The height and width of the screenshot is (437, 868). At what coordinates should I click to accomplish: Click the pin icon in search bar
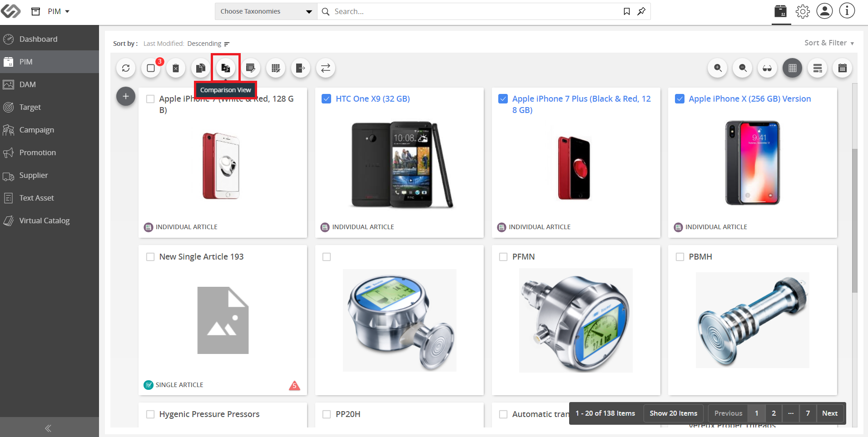pyautogui.click(x=641, y=11)
